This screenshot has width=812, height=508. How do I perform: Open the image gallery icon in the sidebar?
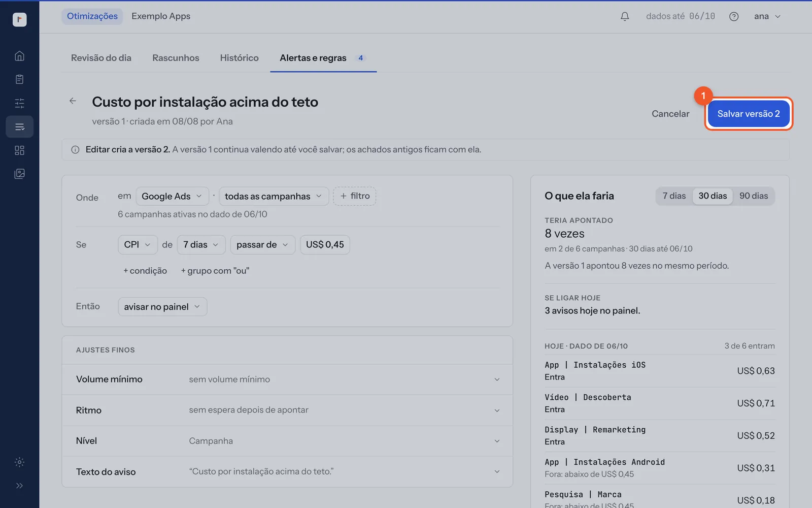point(19,174)
